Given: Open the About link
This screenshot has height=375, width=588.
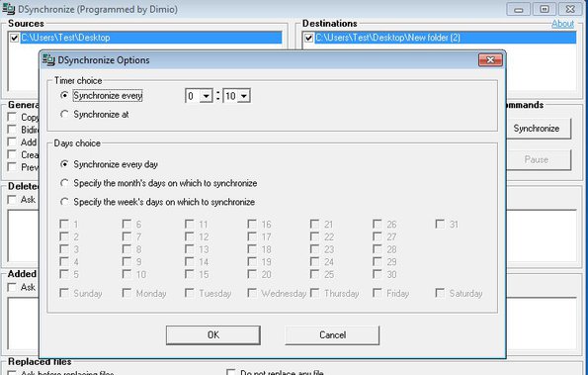Looking at the screenshot, I should point(562,24).
